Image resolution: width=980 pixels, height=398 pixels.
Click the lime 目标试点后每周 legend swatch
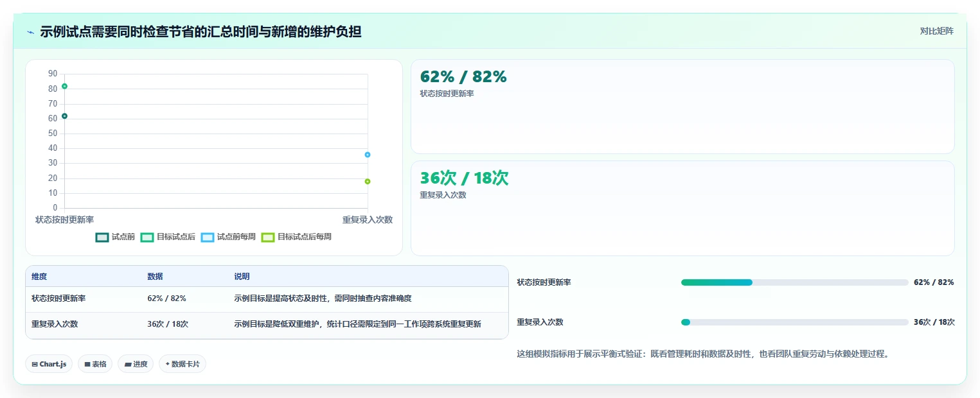coord(268,237)
